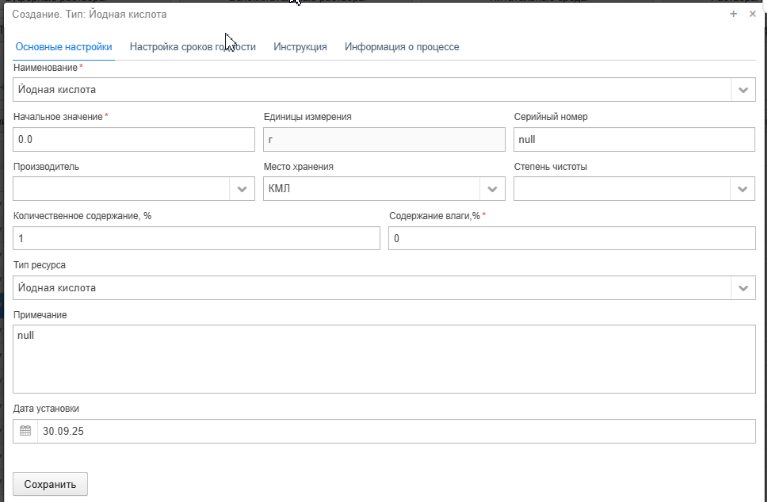Expand the Наименование dropdown arrow

click(743, 90)
